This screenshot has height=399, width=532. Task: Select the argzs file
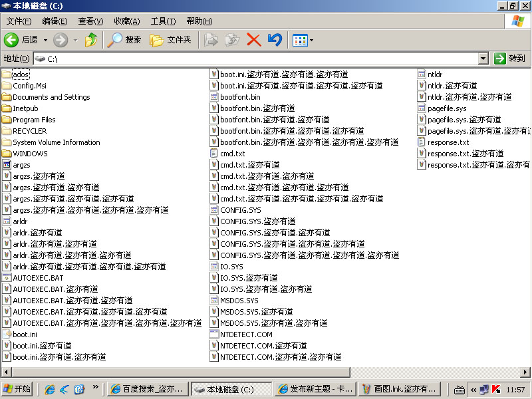16,165
